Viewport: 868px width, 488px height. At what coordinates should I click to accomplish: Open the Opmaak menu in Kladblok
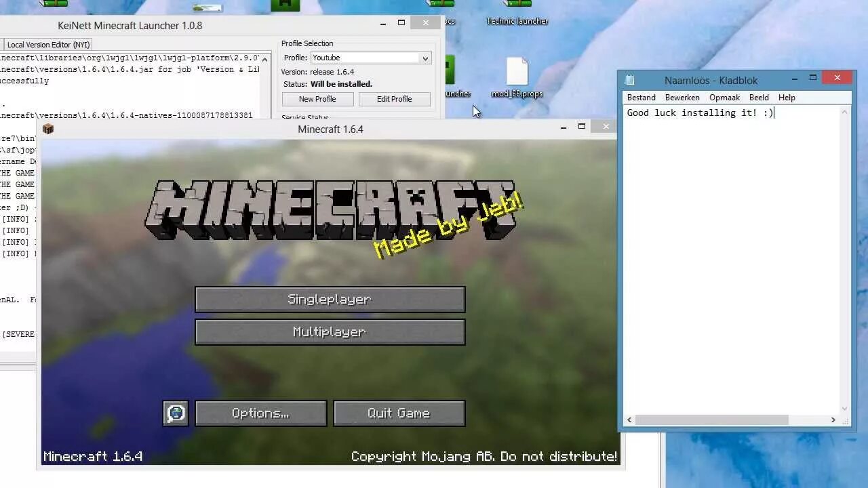[724, 98]
